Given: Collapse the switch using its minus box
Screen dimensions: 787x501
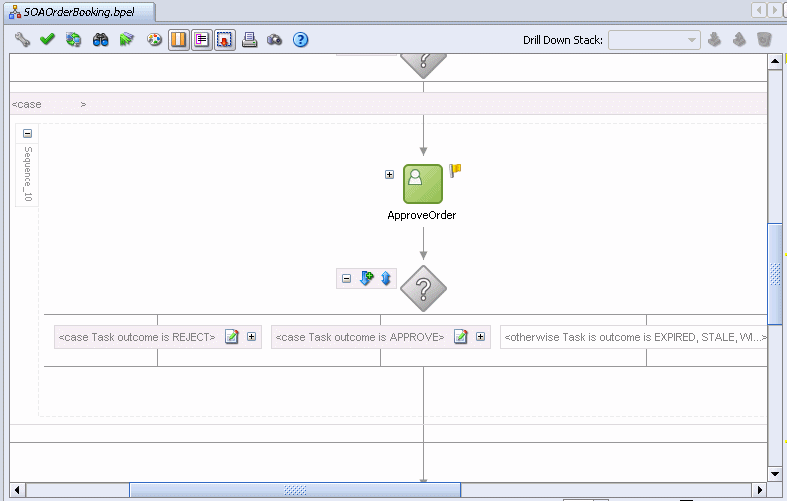Looking at the screenshot, I should click(x=346, y=279).
